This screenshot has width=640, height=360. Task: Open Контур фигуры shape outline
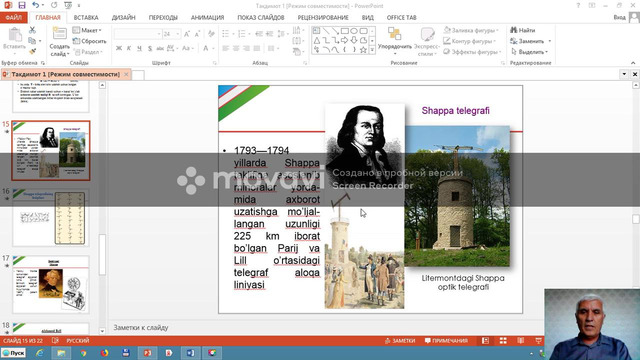point(470,41)
